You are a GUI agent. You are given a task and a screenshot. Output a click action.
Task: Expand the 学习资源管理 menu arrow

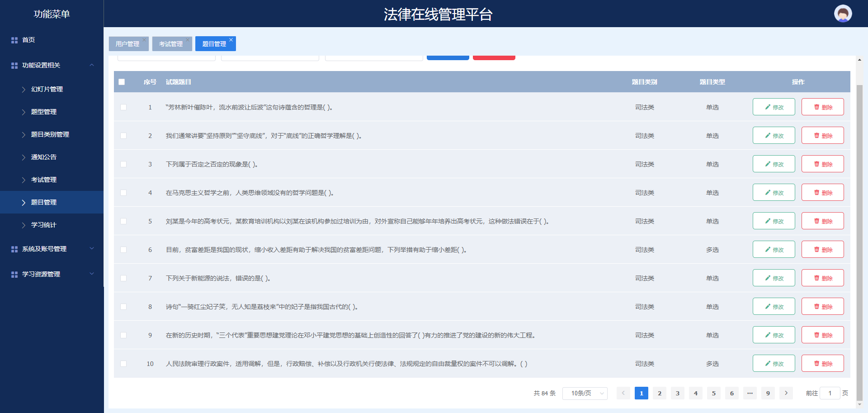pos(92,274)
